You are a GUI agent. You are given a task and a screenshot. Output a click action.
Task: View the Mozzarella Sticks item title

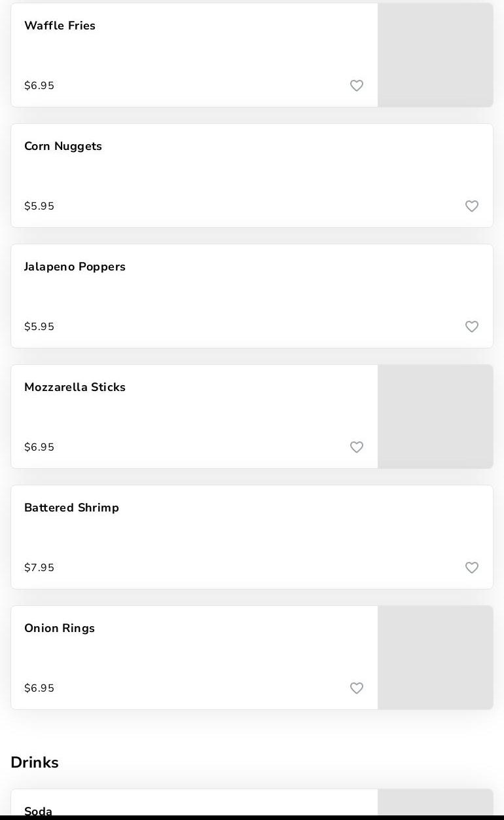75,387
